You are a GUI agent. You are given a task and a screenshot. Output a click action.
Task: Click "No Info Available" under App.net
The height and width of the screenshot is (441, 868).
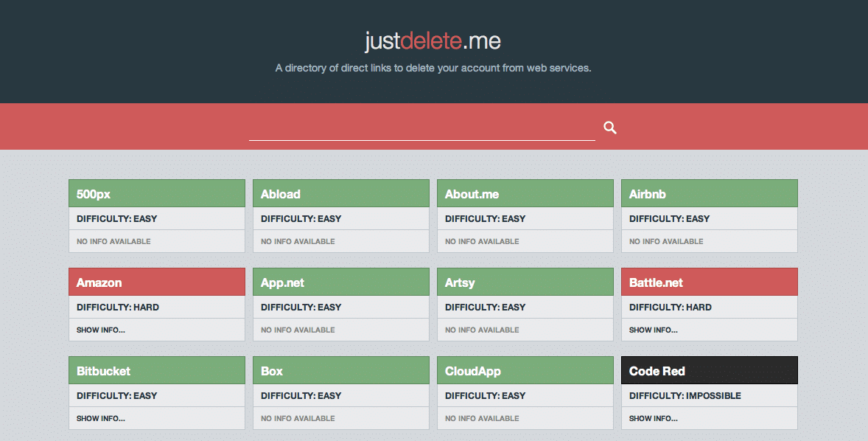298,330
